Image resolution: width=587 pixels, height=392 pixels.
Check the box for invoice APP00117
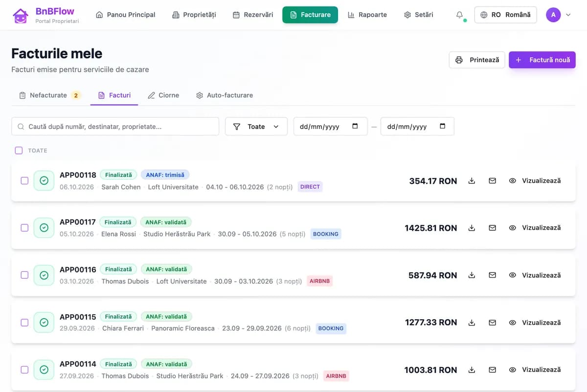point(24,228)
